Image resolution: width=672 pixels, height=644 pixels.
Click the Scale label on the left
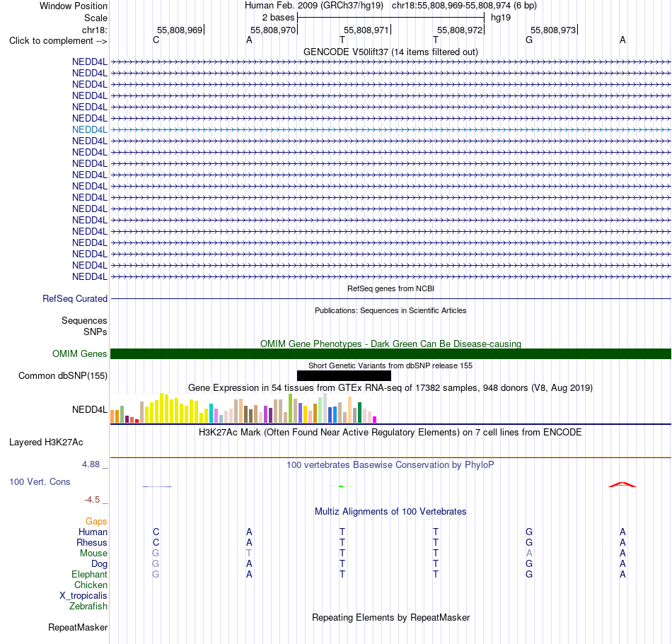tap(95, 18)
